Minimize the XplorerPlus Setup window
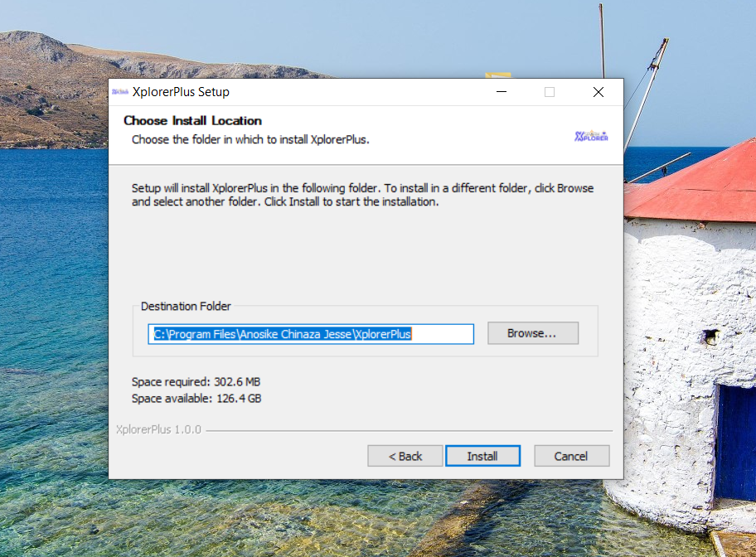Image resolution: width=756 pixels, height=557 pixels. click(x=501, y=92)
